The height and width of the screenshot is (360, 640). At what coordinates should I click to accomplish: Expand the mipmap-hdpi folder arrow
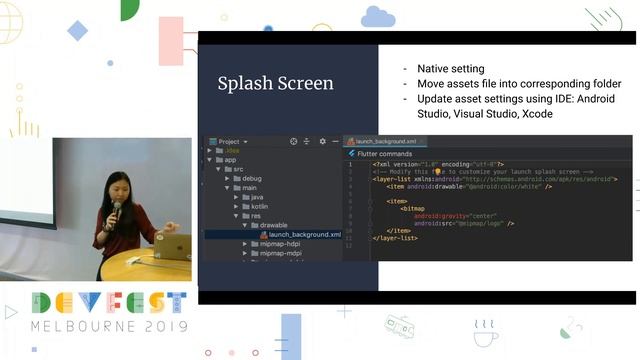click(x=245, y=244)
